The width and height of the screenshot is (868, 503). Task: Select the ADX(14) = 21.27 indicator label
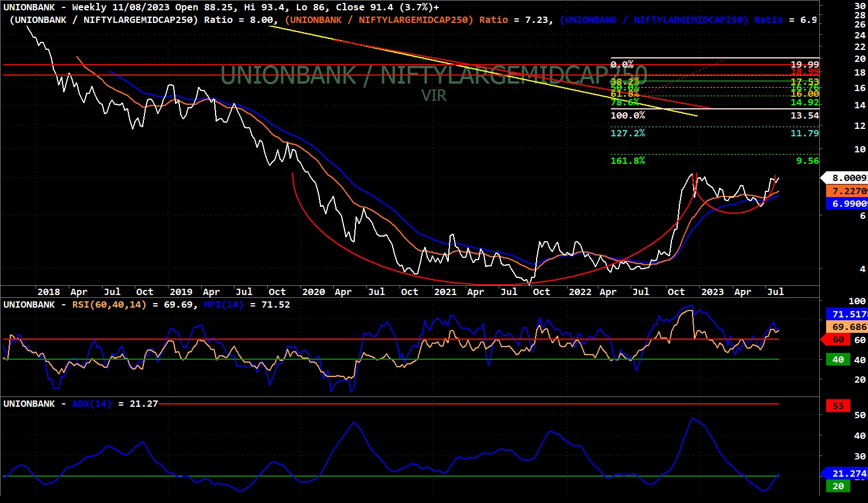tap(115, 404)
